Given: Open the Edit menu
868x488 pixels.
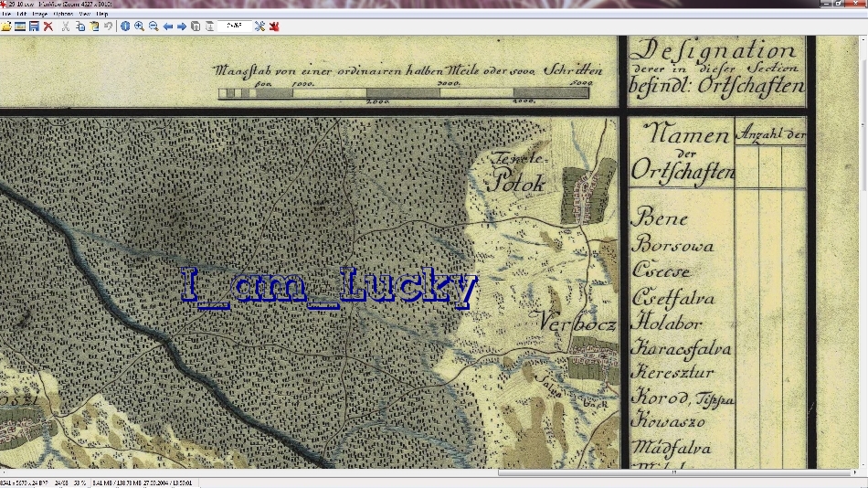Looking at the screenshot, I should [x=22, y=14].
